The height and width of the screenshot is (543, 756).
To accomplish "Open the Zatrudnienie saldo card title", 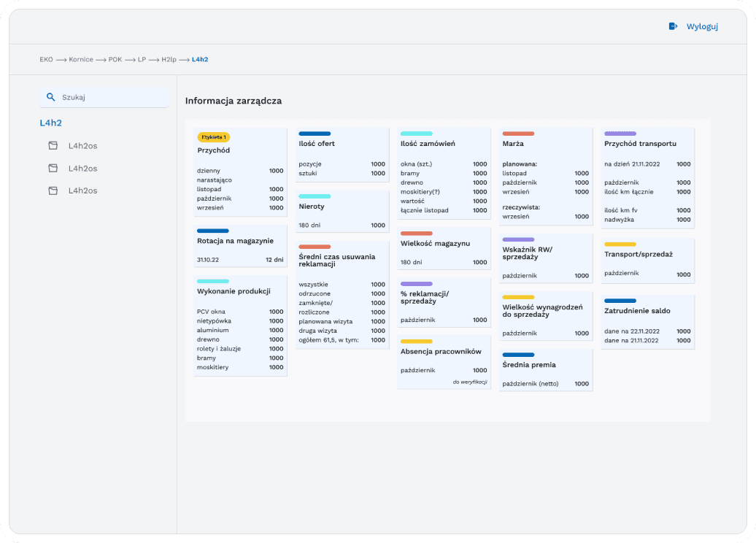I will coord(637,311).
